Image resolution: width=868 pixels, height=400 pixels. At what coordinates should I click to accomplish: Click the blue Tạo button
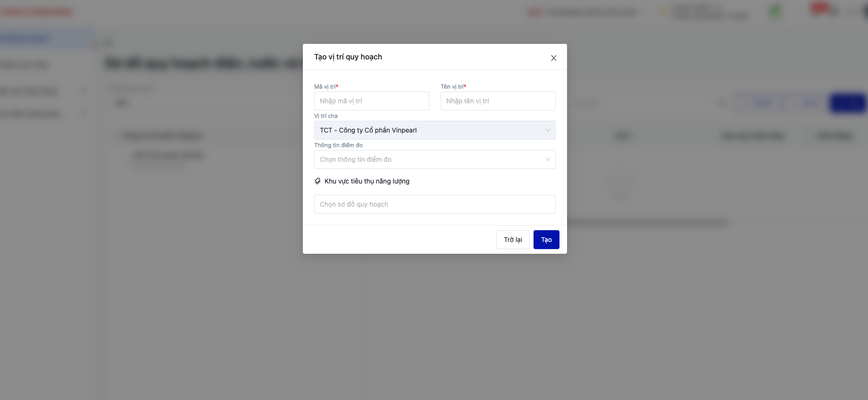[x=546, y=240]
